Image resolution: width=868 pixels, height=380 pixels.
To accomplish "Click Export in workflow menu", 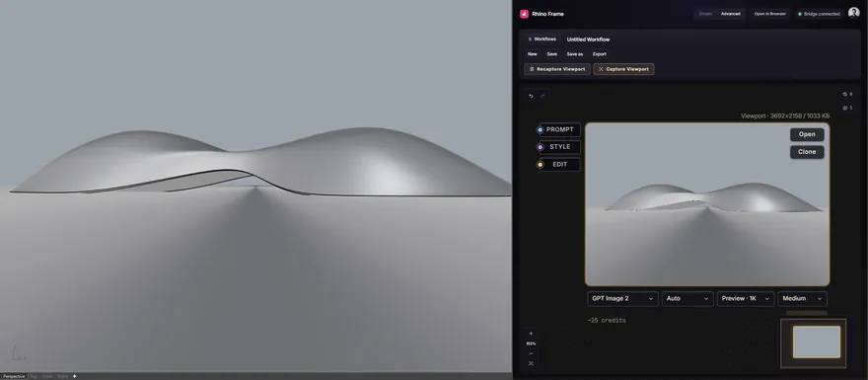I will coord(600,54).
